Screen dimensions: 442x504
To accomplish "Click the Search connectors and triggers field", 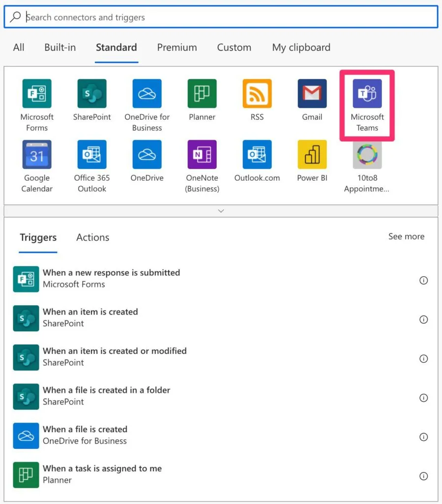I will tap(221, 17).
